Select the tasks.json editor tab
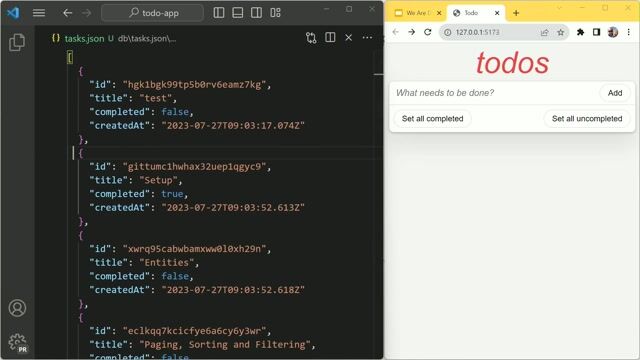Screen dimensions: 640x360 coord(84,38)
